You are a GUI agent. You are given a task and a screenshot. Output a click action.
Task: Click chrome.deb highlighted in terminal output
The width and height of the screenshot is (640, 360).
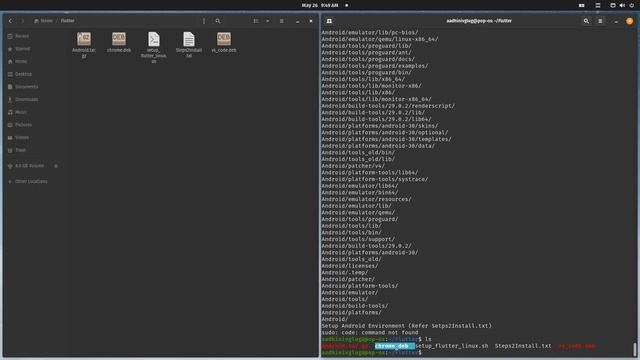click(394, 346)
